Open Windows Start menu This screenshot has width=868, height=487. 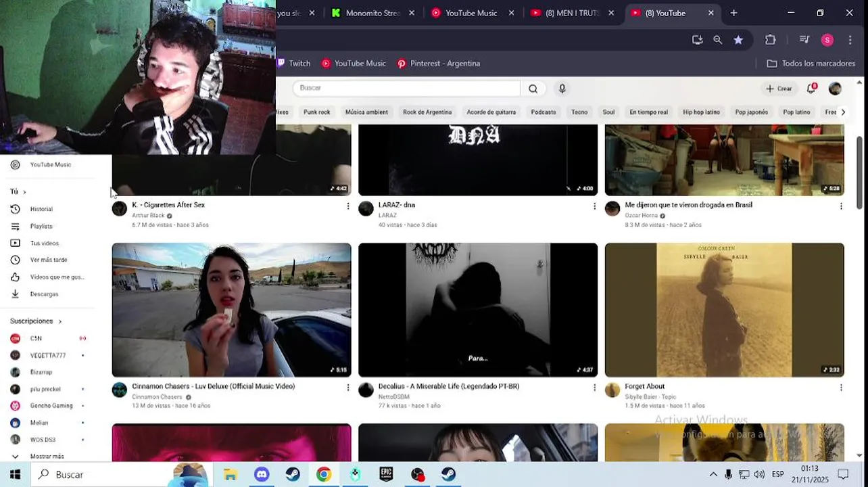click(15, 474)
